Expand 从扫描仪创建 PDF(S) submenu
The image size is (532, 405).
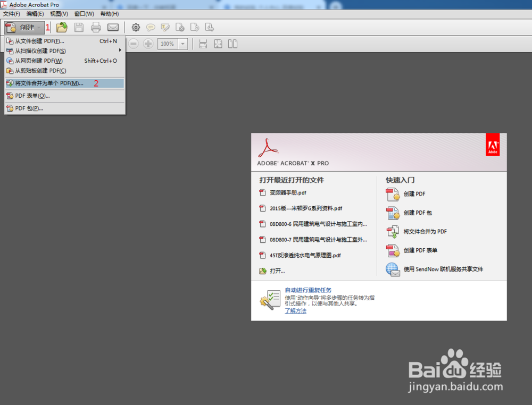point(64,51)
